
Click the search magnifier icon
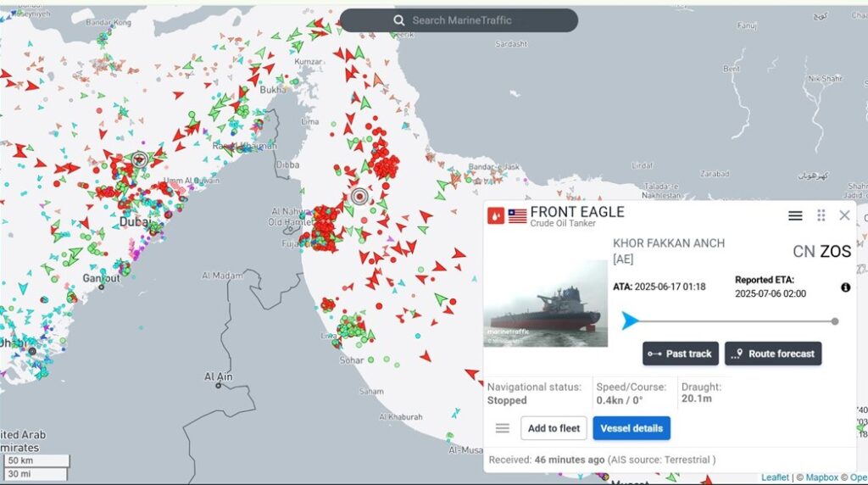[x=398, y=20]
